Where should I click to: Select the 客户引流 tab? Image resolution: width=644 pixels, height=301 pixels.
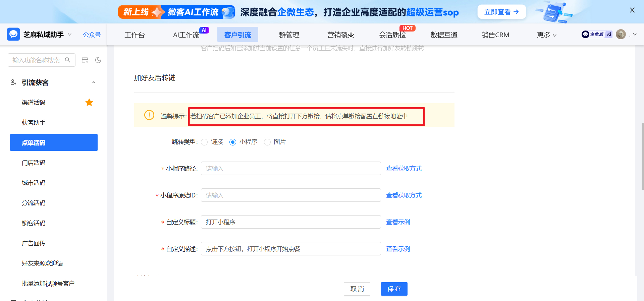[238, 35]
